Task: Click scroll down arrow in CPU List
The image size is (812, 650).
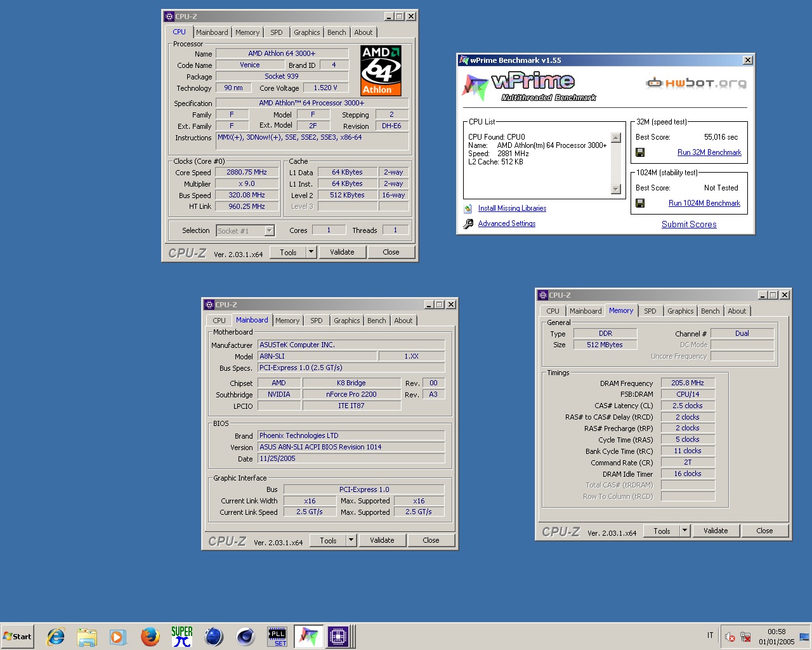Action: pos(615,189)
